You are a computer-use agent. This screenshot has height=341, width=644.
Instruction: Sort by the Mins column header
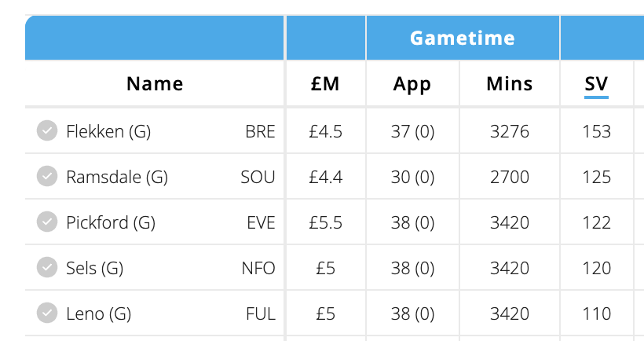pyautogui.click(x=509, y=83)
